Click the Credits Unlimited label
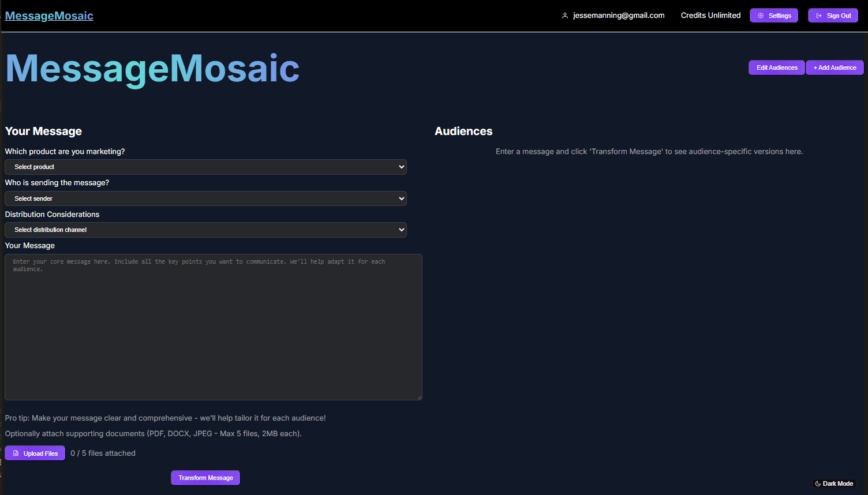The height and width of the screenshot is (495, 868). 710,16
